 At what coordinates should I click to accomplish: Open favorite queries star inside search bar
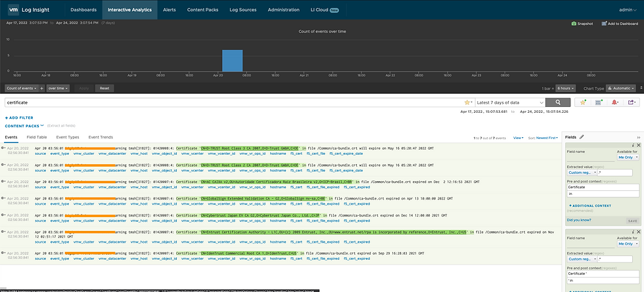pos(468,102)
